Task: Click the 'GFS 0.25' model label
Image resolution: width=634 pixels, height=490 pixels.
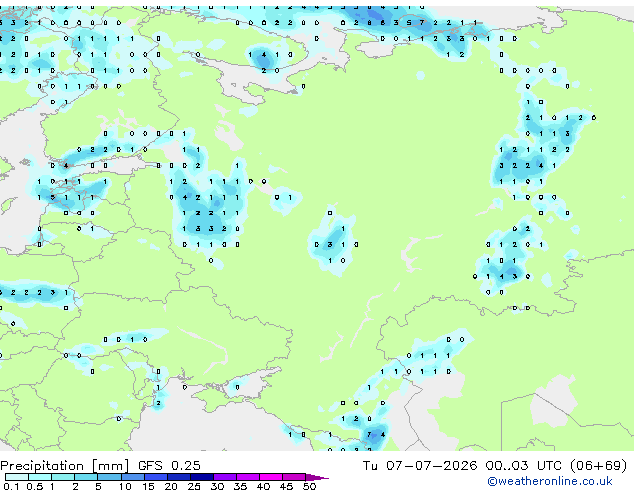Action: (x=169, y=466)
